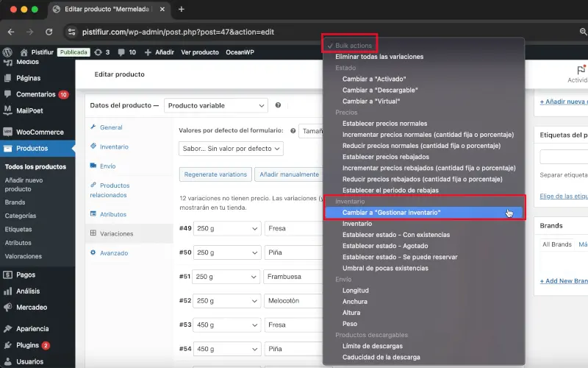Click the Productos sidebar icon

[x=7, y=149]
